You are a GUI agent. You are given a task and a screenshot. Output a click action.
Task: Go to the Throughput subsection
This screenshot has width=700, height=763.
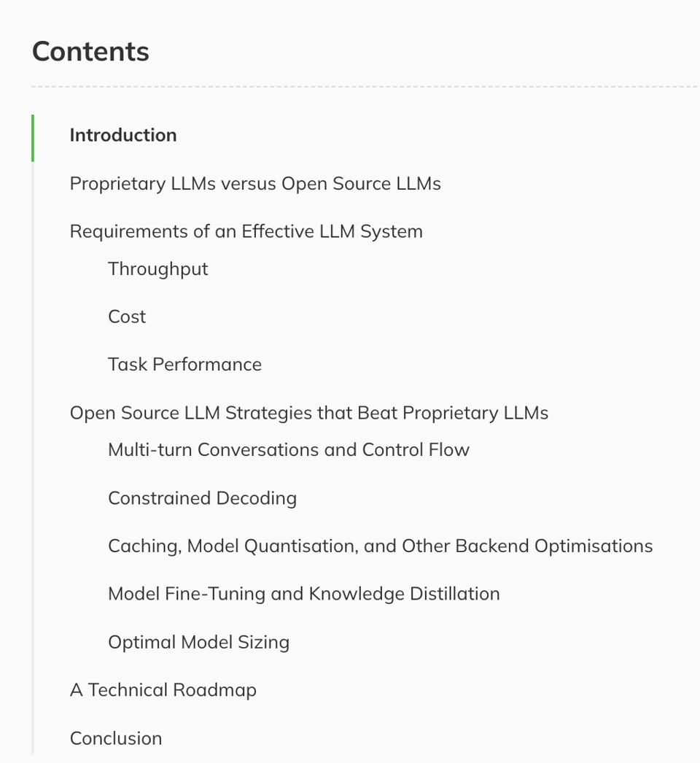[x=157, y=269]
